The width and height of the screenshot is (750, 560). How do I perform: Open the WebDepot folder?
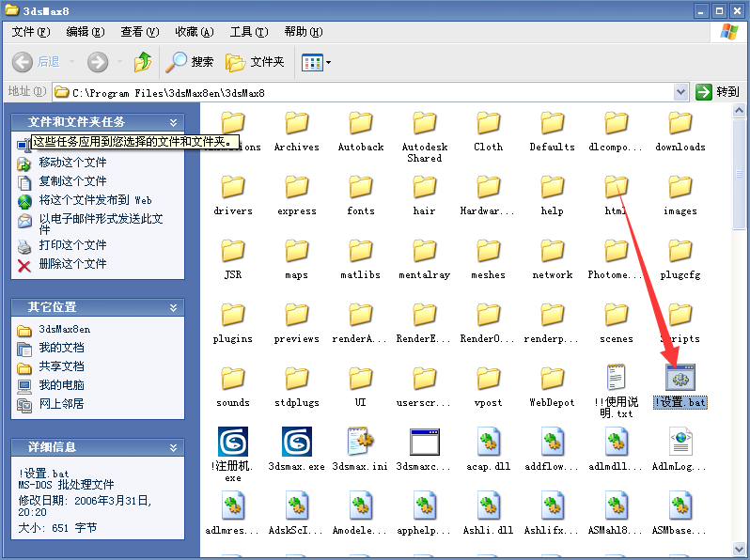[x=552, y=385]
